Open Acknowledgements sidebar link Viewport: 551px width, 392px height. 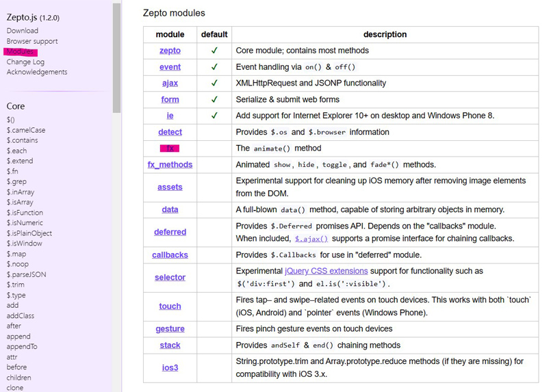point(37,72)
